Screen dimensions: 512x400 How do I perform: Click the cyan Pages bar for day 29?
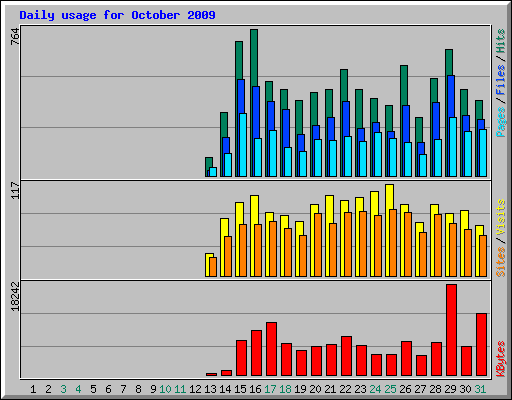click(x=453, y=147)
